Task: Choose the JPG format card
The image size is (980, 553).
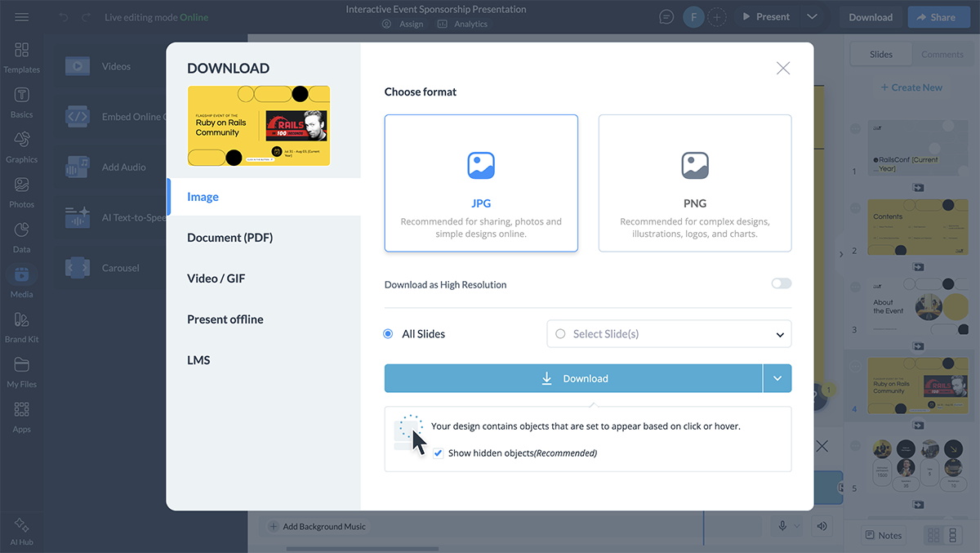Action: click(x=481, y=183)
